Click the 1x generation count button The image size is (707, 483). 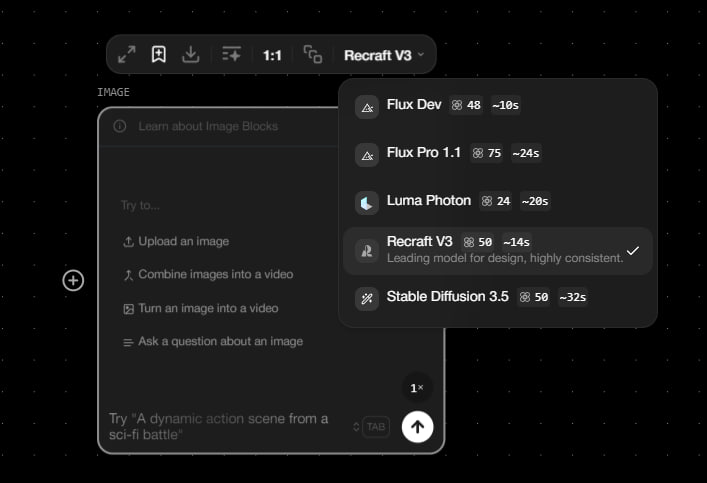[x=417, y=388]
